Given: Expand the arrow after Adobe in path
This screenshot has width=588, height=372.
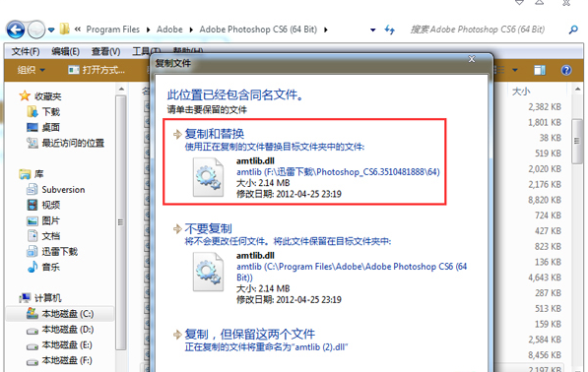Looking at the screenshot, I should click(x=191, y=30).
